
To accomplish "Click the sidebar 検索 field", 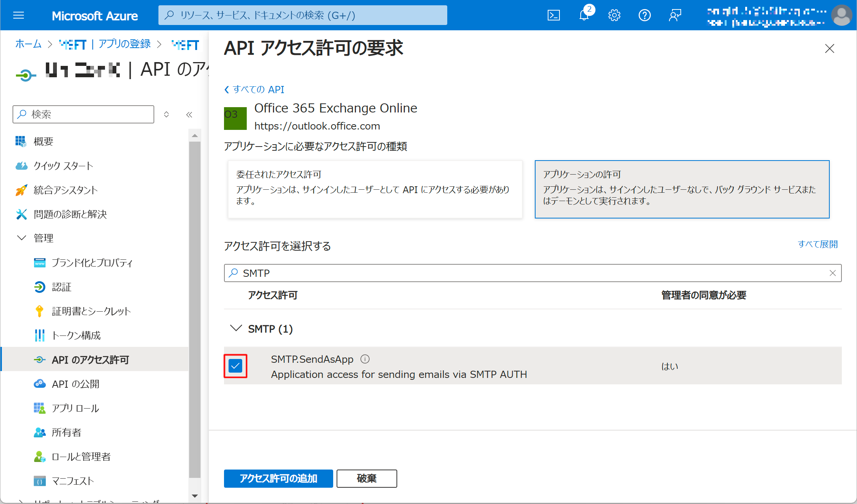I will point(83,114).
